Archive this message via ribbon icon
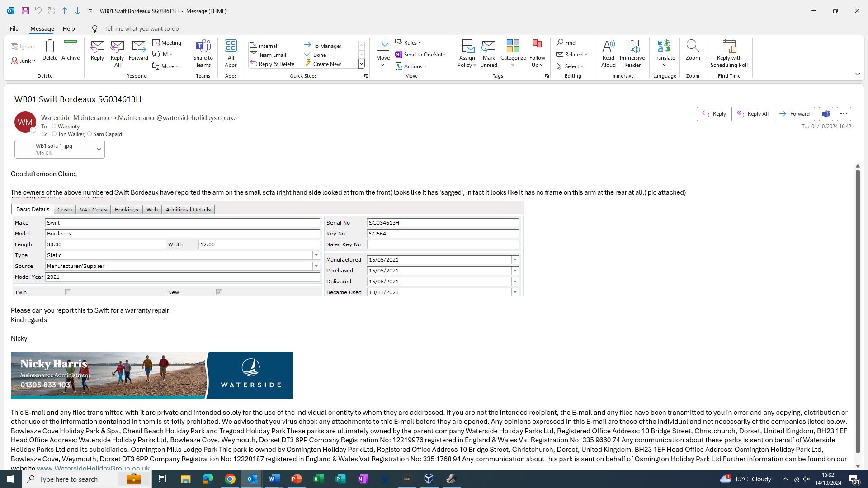868x488 pixels. 71,46
